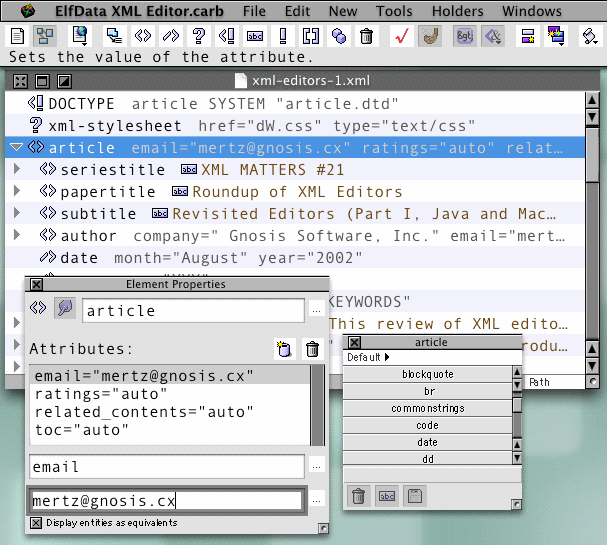Image resolution: width=607 pixels, height=545 pixels.
Task: Click the commonstrings palette button
Action: point(427,408)
